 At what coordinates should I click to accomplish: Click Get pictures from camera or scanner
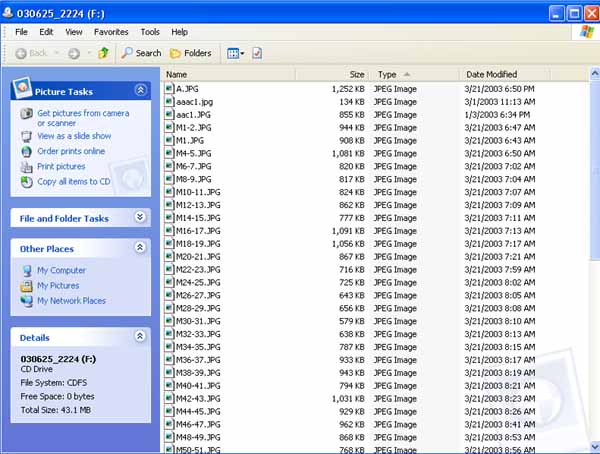83,118
